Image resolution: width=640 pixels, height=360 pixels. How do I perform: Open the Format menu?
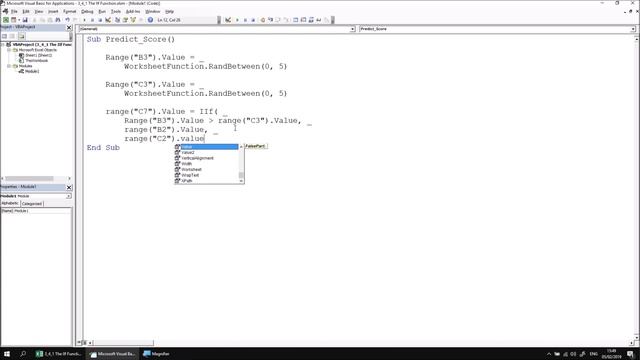69,11
